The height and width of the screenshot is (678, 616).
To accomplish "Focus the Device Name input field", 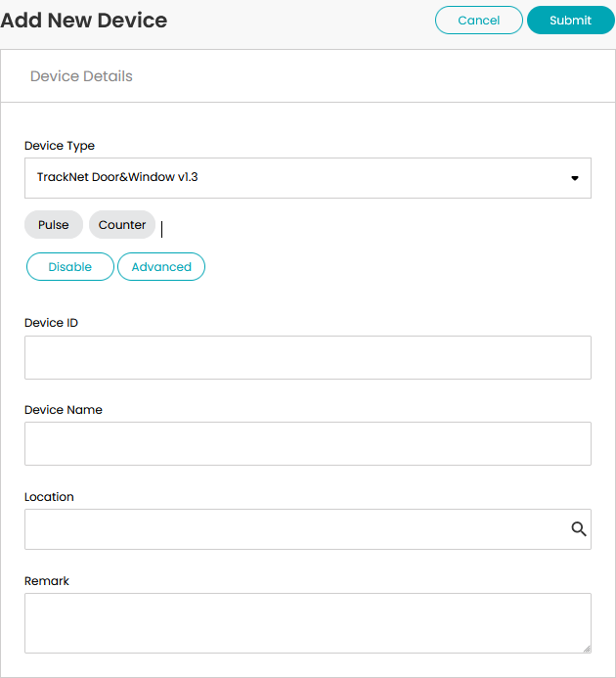I will (x=308, y=443).
